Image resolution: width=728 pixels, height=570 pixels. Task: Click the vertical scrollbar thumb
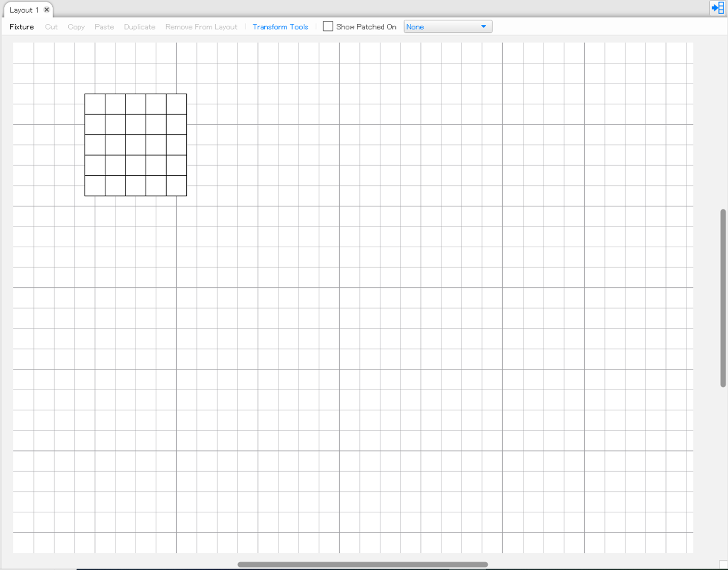pyautogui.click(x=723, y=298)
